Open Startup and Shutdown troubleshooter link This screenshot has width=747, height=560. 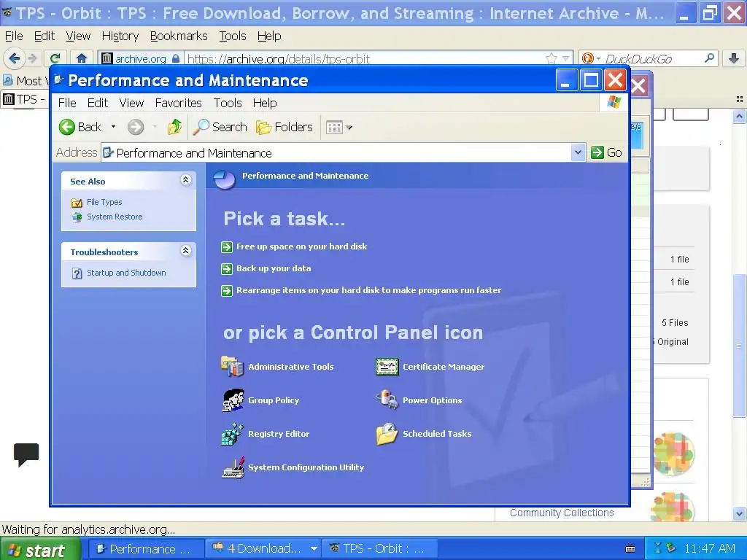(x=126, y=273)
